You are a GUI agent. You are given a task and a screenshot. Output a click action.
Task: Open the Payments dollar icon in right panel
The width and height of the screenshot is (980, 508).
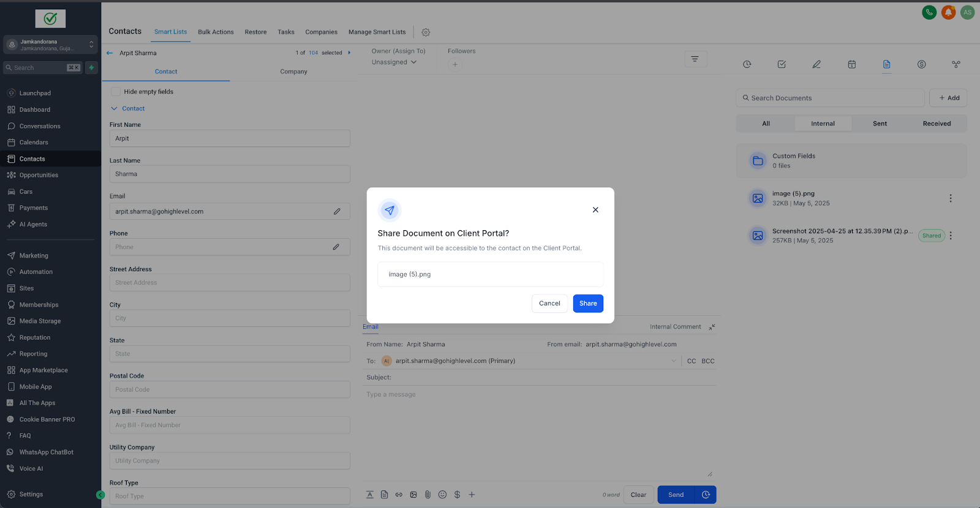pos(921,64)
